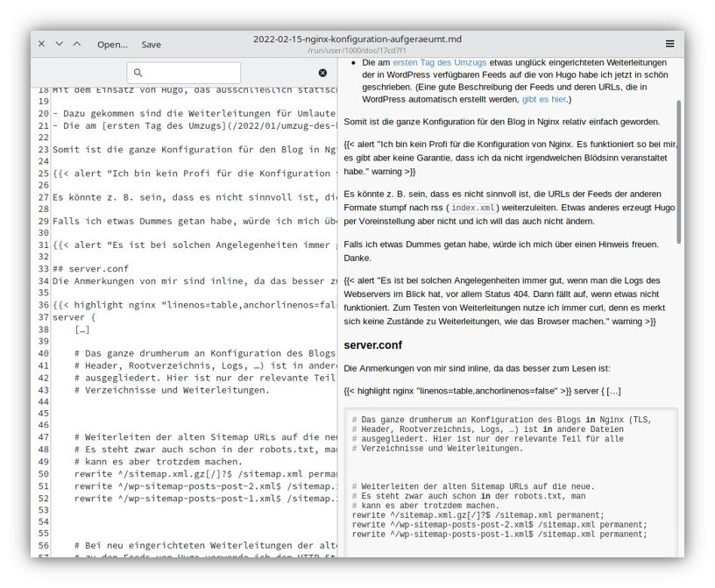Click the preview pane vertical scrollbar

pyautogui.click(x=678, y=172)
